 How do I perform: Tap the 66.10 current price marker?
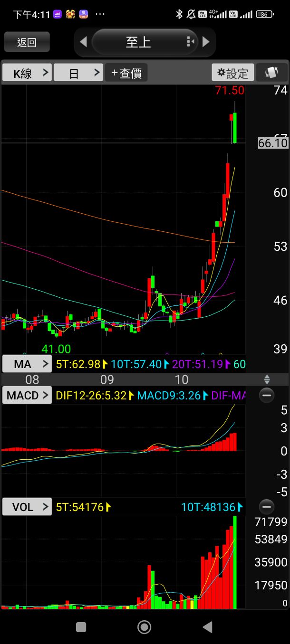[273, 143]
